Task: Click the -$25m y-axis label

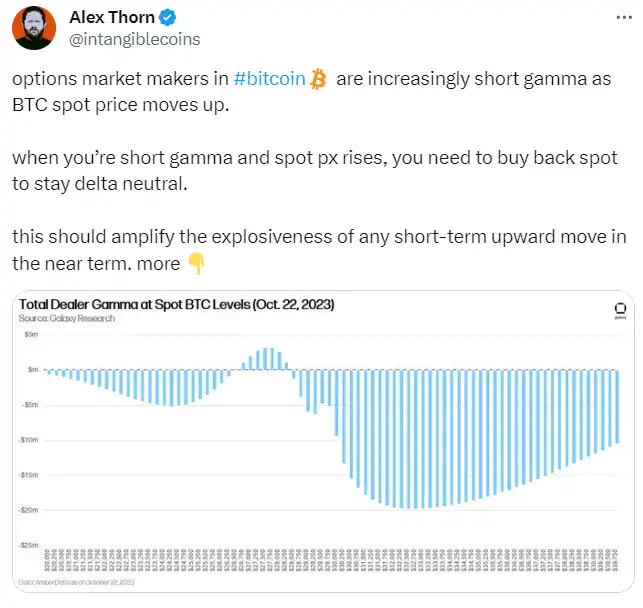Action: [x=31, y=545]
